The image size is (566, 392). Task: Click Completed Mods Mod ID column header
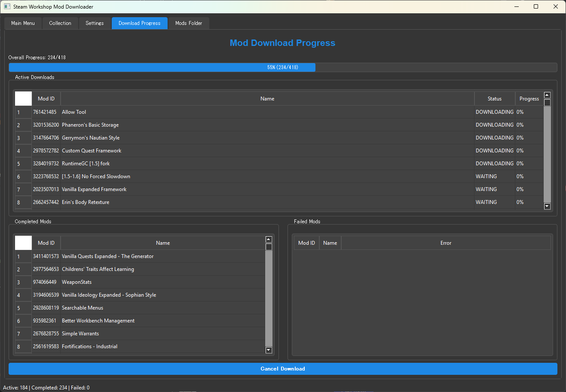tap(46, 243)
